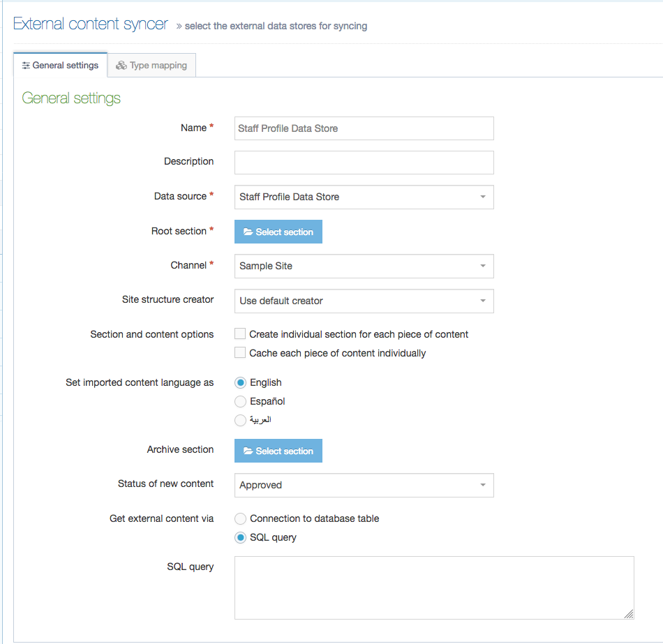Click folder icon in Archive section button
The height and width of the screenshot is (644, 663).
click(248, 451)
